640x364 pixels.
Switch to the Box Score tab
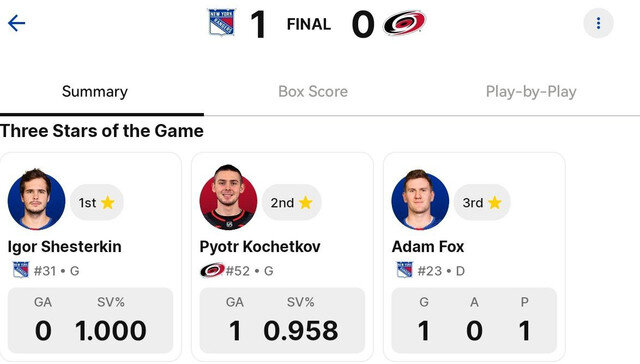313,91
